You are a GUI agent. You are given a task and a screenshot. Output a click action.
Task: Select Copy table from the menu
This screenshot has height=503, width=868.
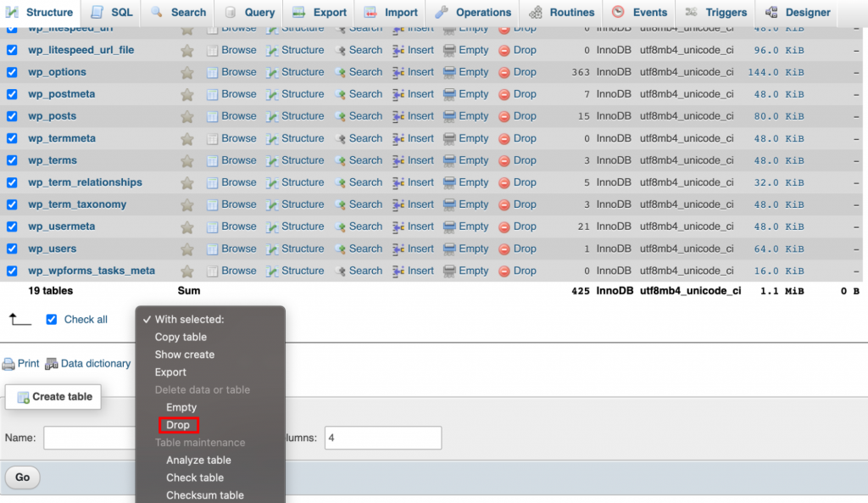[181, 337]
